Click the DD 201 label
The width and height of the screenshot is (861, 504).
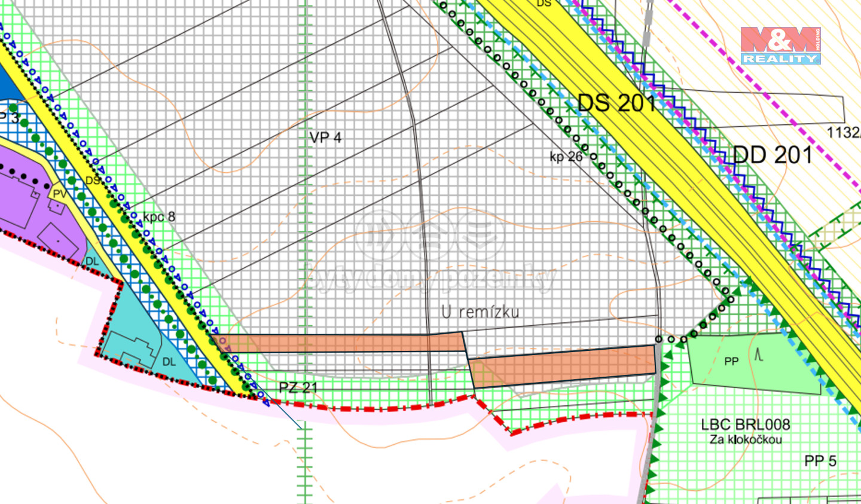(x=773, y=155)
